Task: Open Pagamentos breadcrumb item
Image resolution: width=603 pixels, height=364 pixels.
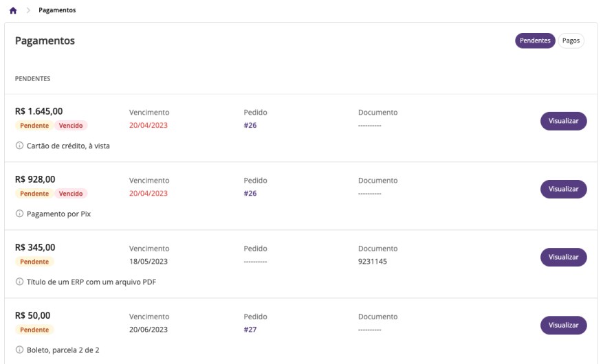Action: coord(57,10)
